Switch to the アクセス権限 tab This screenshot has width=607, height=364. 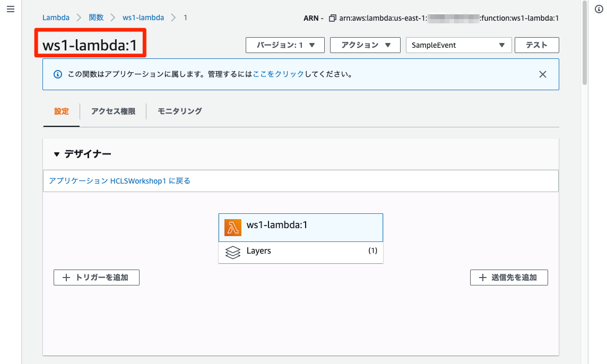click(x=113, y=111)
